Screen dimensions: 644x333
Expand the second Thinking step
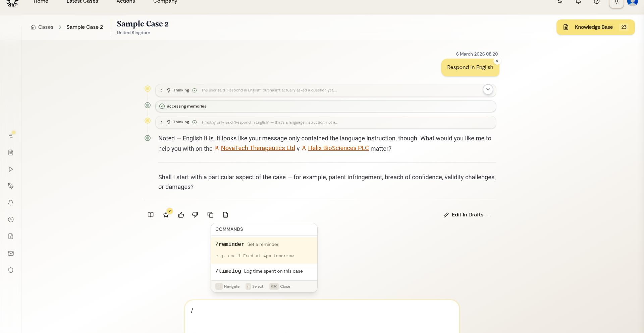(162, 122)
